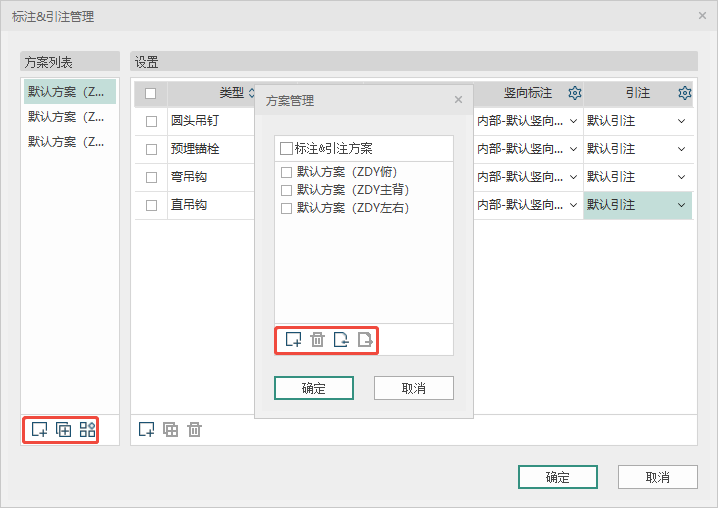Click sort arrows next to 类型 header

(251, 93)
